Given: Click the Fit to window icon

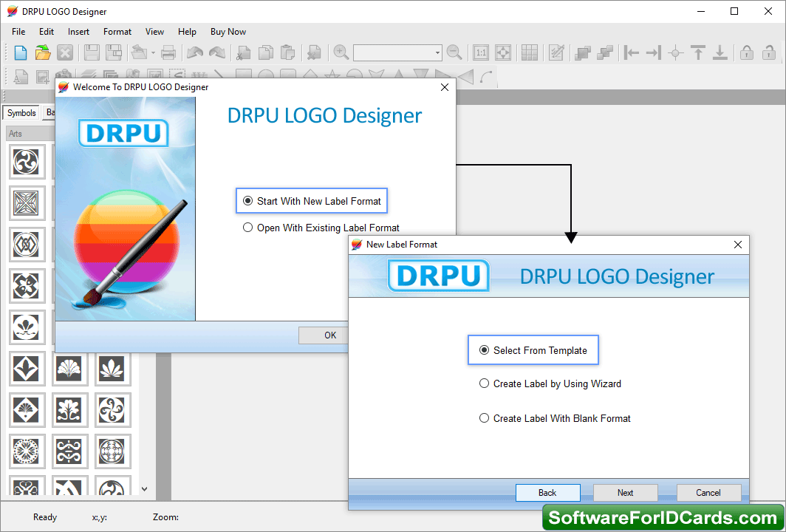Looking at the screenshot, I should 503,52.
